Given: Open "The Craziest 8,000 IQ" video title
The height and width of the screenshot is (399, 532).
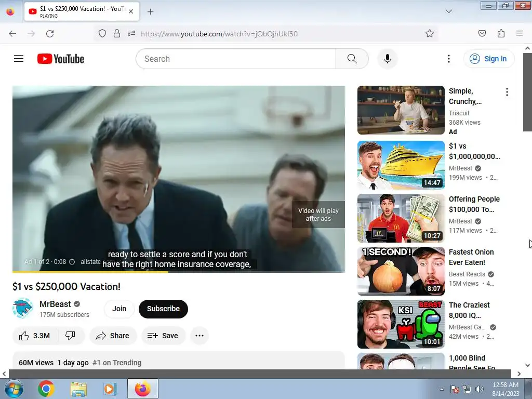Looking at the screenshot, I should pyautogui.click(x=469, y=310).
